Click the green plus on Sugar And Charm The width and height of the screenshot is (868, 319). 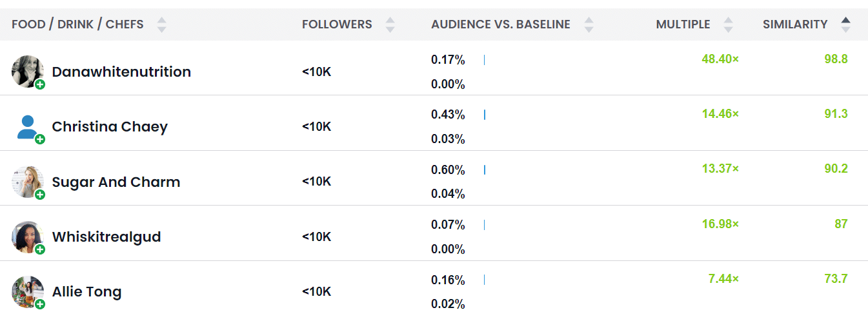pyautogui.click(x=40, y=195)
